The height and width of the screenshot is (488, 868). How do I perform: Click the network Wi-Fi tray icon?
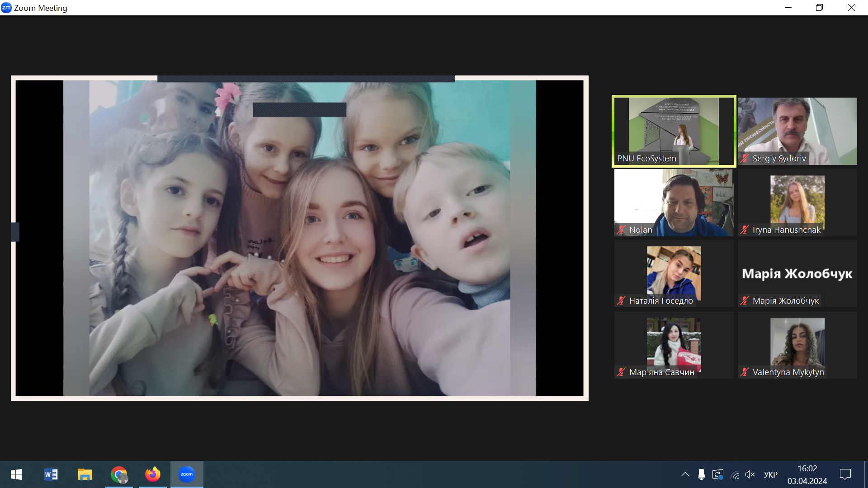click(735, 474)
